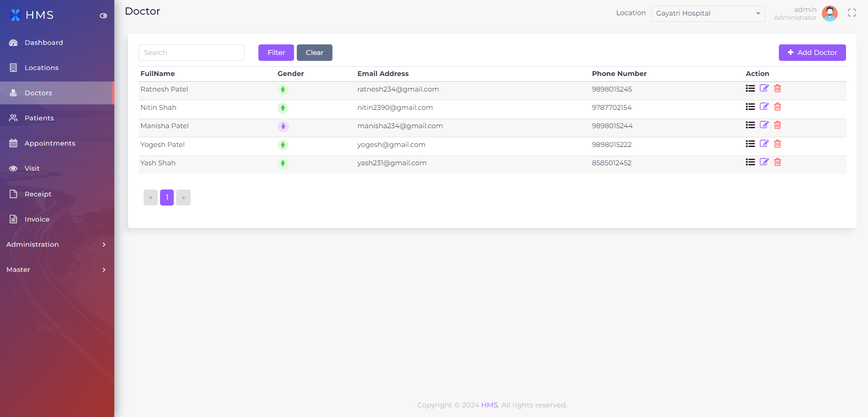Image resolution: width=868 pixels, height=417 pixels.
Task: Click the Search input field
Action: (x=191, y=53)
